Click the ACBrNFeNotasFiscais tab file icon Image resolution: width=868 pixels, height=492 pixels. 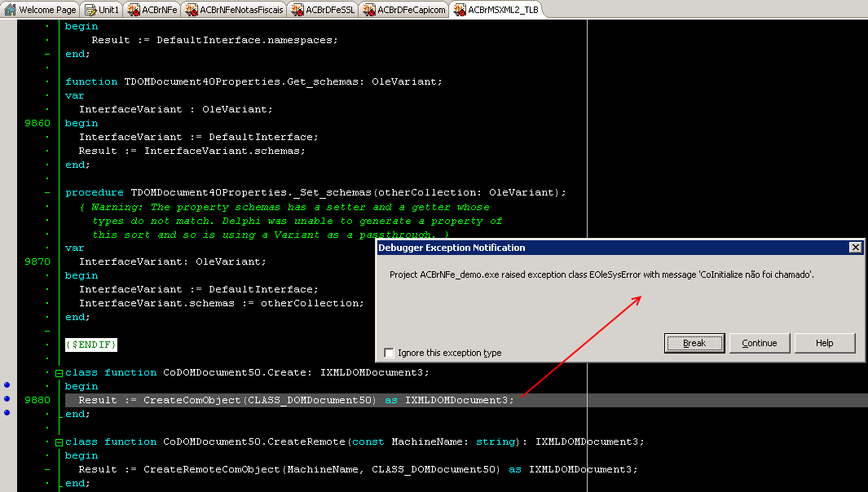[x=192, y=10]
